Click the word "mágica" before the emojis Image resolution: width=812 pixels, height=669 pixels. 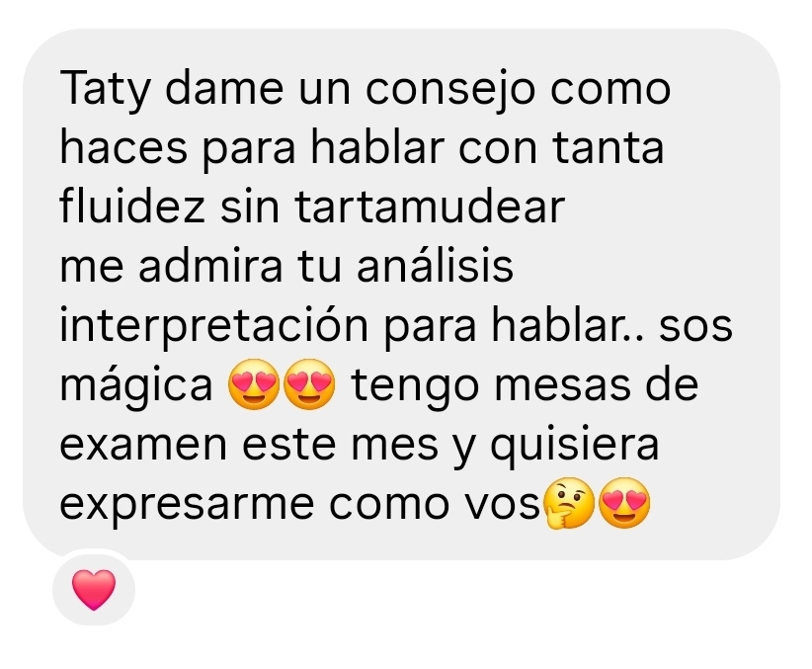136,386
